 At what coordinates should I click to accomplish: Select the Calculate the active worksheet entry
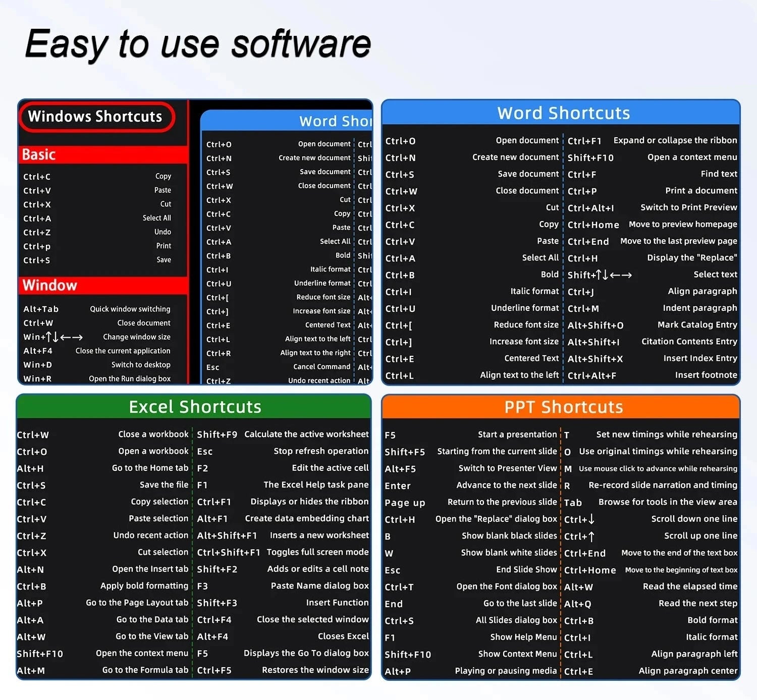283,434
